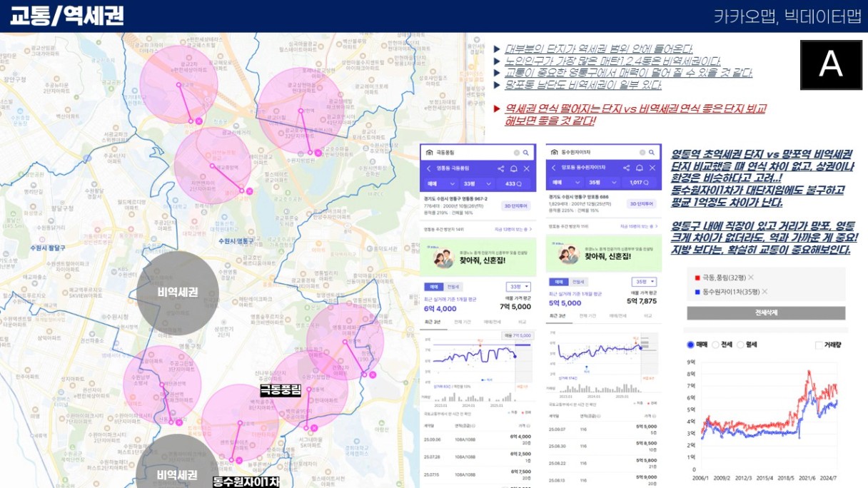The width and height of the screenshot is (868, 488).
Task: Open the 찾아줘, 신혼집! banner in the 극동풍림 panel
Action: coord(478,256)
